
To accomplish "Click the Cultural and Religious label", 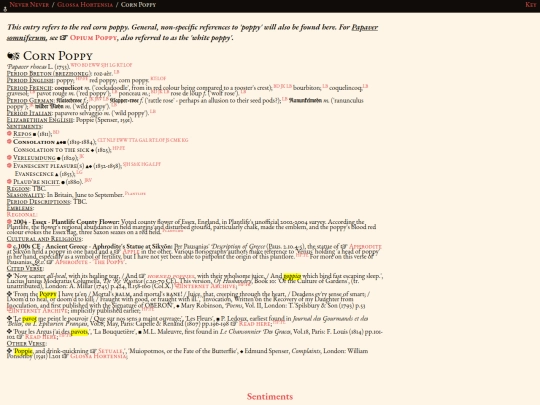I will [44, 239].
